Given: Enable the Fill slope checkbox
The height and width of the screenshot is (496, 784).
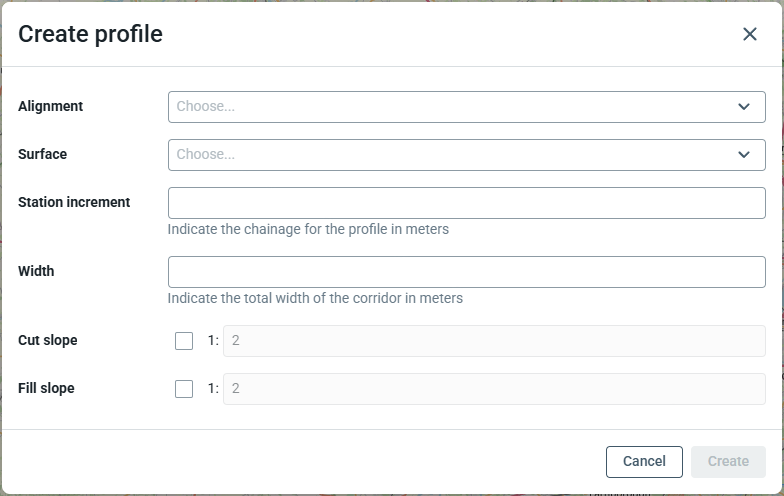Looking at the screenshot, I should click(x=184, y=389).
